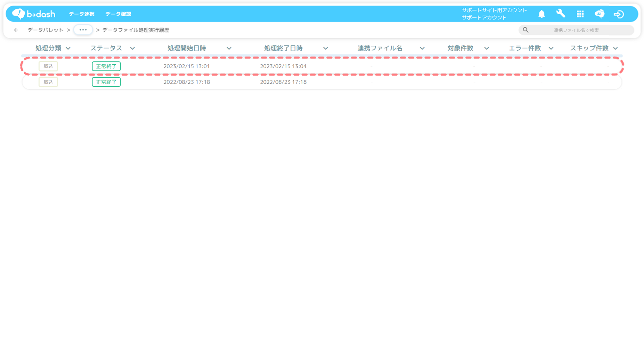
Task: Open the apps grid menu
Action: click(580, 14)
